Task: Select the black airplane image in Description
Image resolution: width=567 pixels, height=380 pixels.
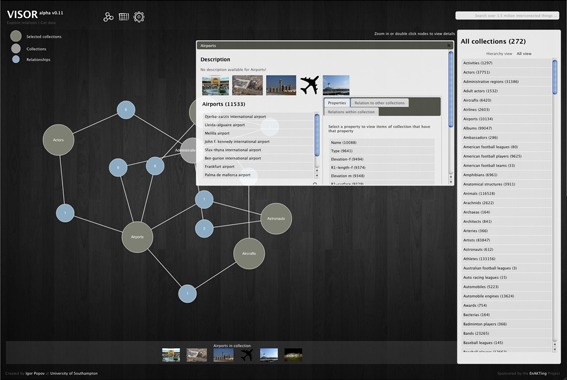Action: (x=310, y=85)
